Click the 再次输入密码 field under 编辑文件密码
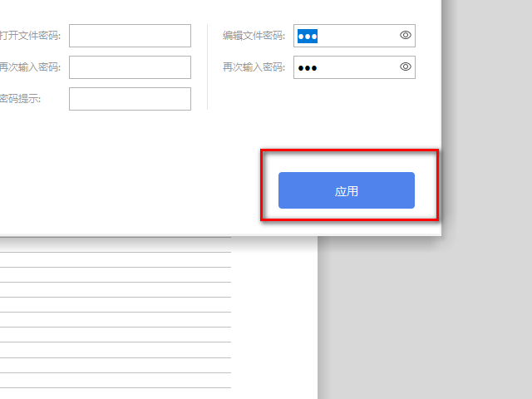The height and width of the screenshot is (399, 532). (x=354, y=67)
